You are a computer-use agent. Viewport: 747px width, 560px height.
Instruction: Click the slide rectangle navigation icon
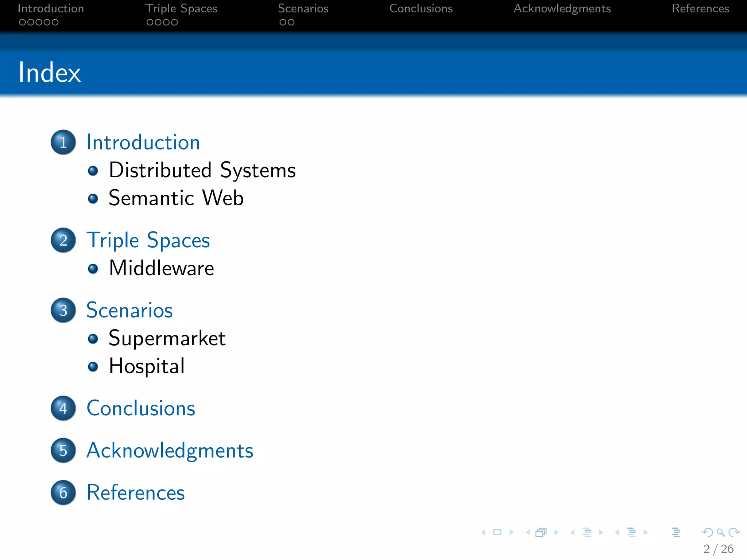497,532
